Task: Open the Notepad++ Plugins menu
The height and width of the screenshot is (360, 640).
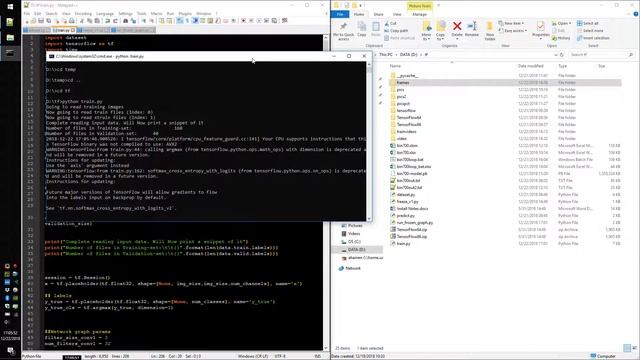Action: pyautogui.click(x=185, y=13)
